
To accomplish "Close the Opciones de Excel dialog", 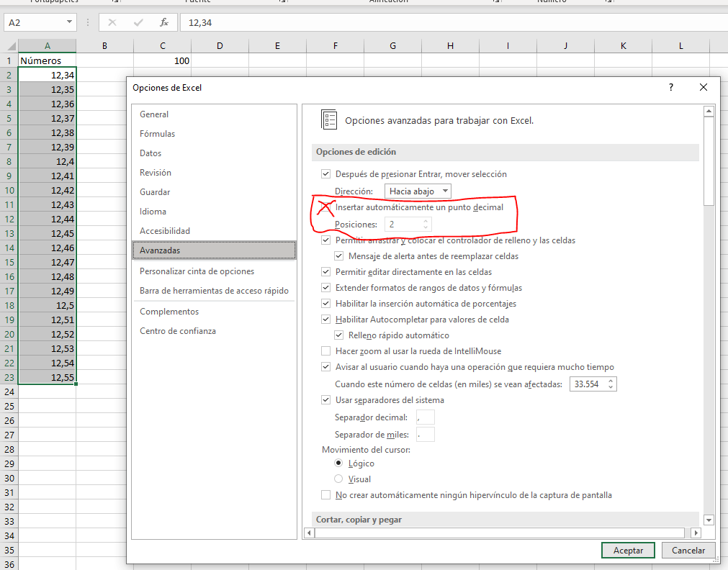I will (704, 87).
